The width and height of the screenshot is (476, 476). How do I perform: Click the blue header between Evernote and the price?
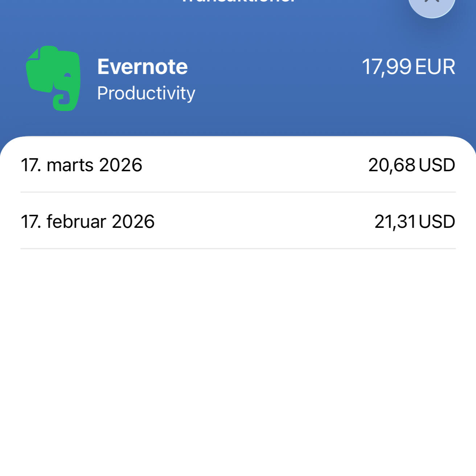(276, 67)
